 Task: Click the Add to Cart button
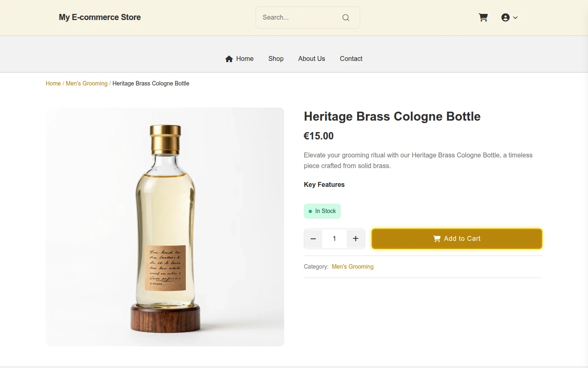pos(457,239)
